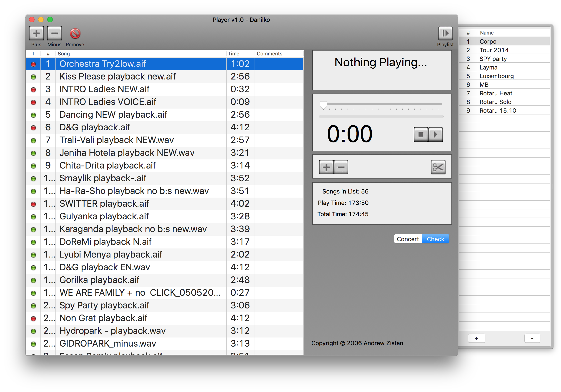Click the Minus toolbar icon

[54, 33]
